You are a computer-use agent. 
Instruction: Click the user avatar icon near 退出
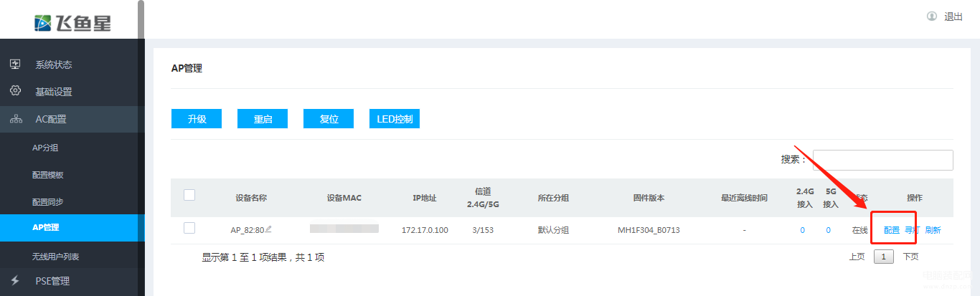[932, 16]
